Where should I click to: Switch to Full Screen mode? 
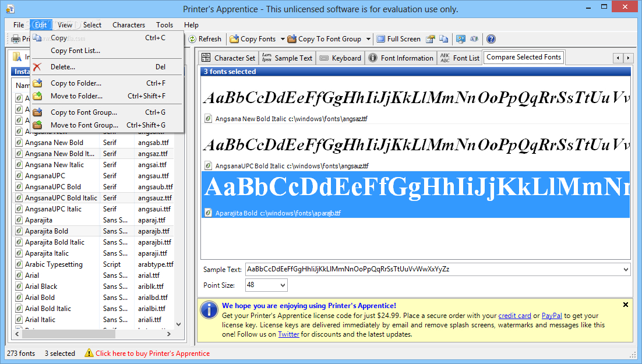pos(398,39)
